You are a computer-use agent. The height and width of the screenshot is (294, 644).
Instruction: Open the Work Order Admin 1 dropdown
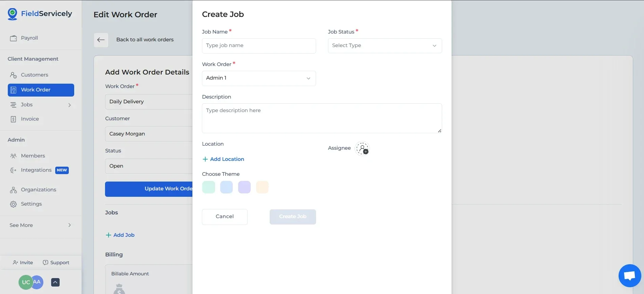point(259,78)
